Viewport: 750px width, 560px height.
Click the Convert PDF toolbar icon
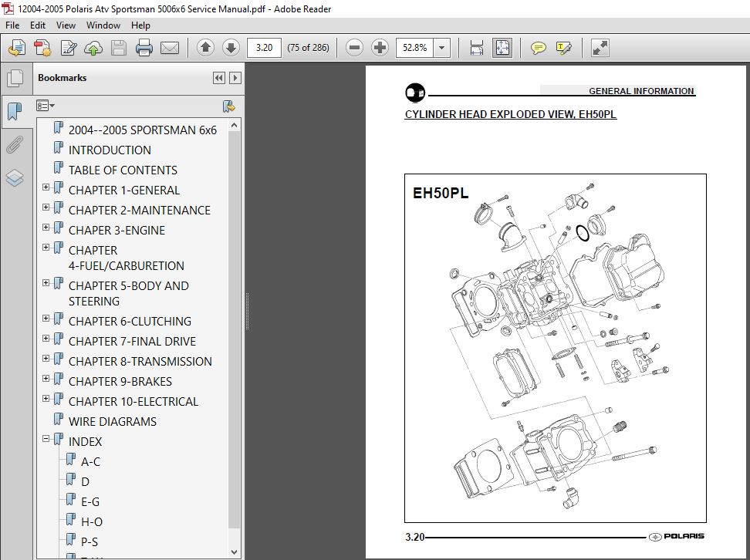42,48
